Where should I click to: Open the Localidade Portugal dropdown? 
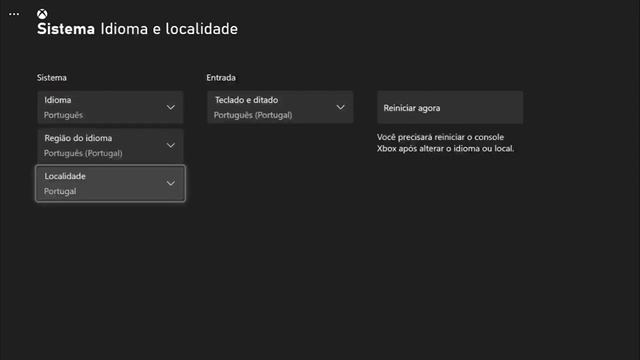[110, 183]
